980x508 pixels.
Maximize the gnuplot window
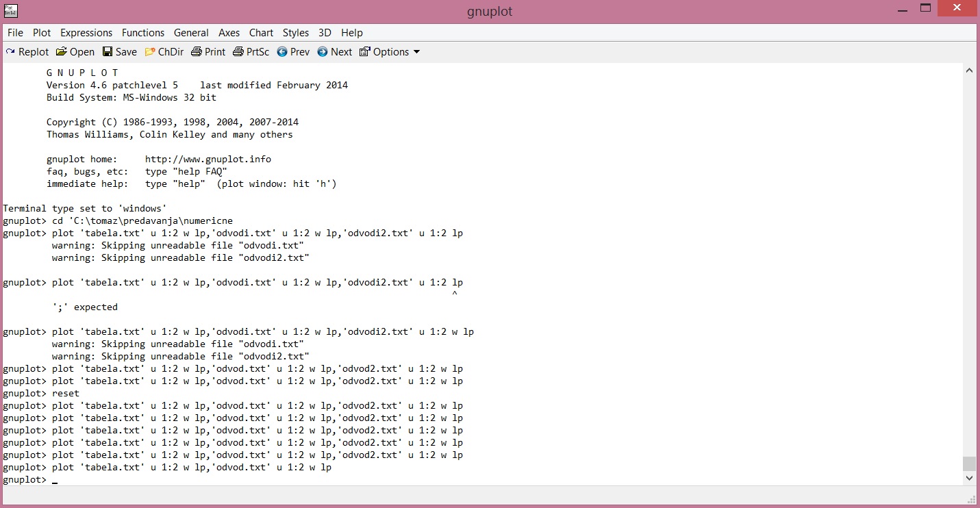point(925,9)
